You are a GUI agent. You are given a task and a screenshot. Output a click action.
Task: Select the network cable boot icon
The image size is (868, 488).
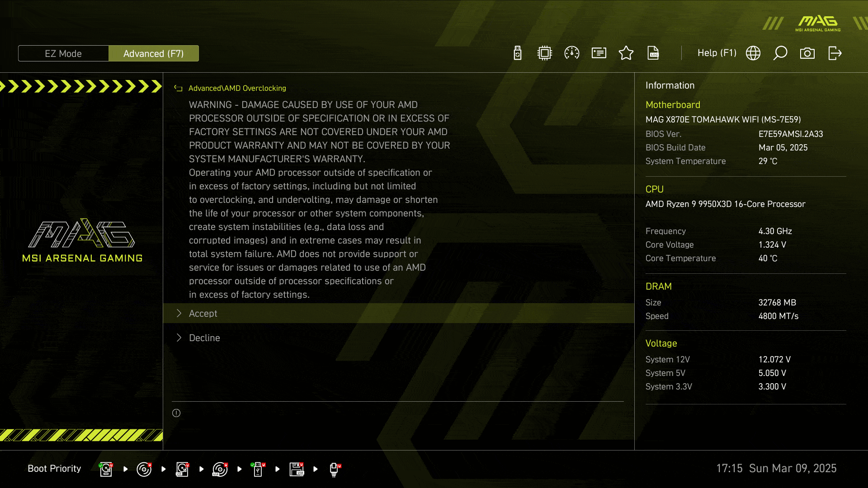[x=335, y=469]
